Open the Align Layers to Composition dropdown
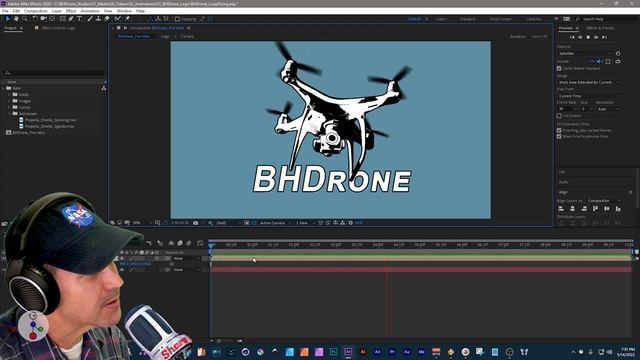 (604, 201)
